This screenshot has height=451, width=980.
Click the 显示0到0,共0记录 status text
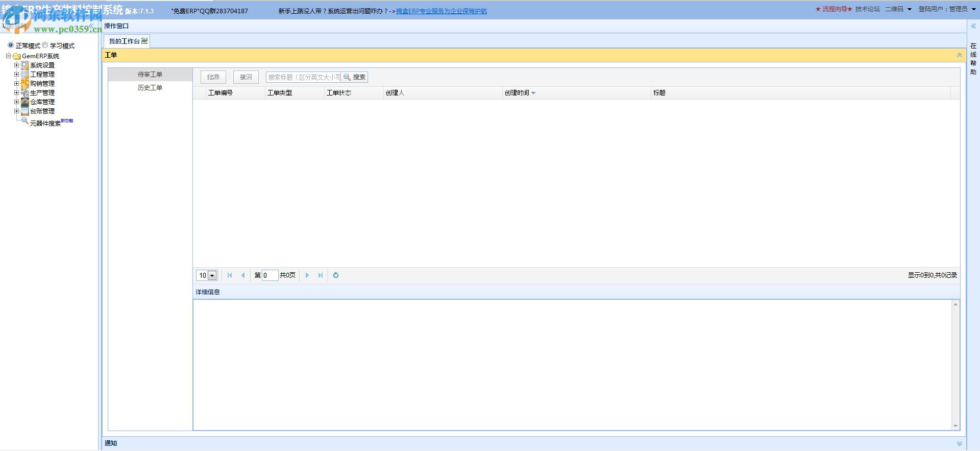tap(932, 275)
